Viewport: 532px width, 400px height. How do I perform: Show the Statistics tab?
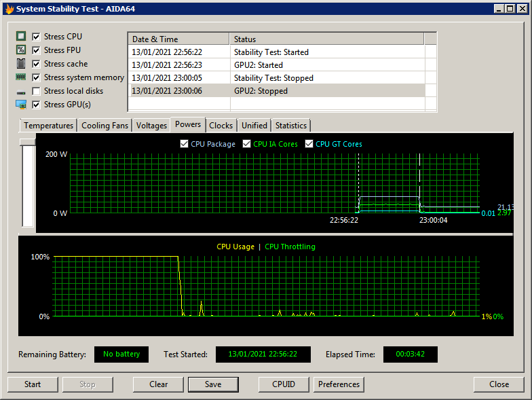click(x=291, y=125)
